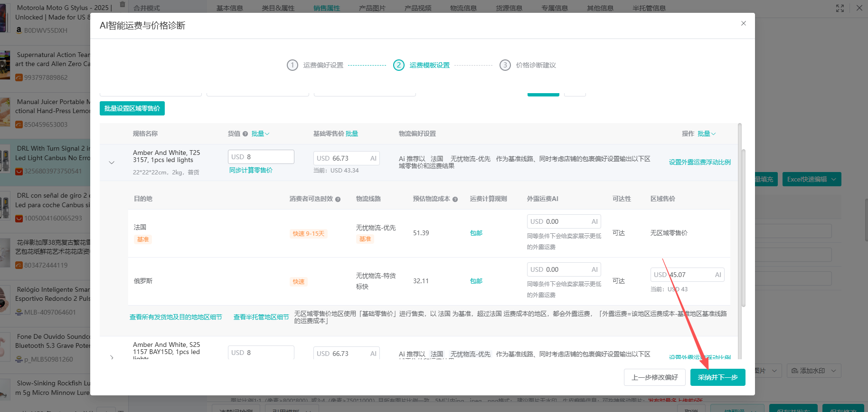
Task: Open the 货值 批量 dropdown
Action: coord(260,134)
